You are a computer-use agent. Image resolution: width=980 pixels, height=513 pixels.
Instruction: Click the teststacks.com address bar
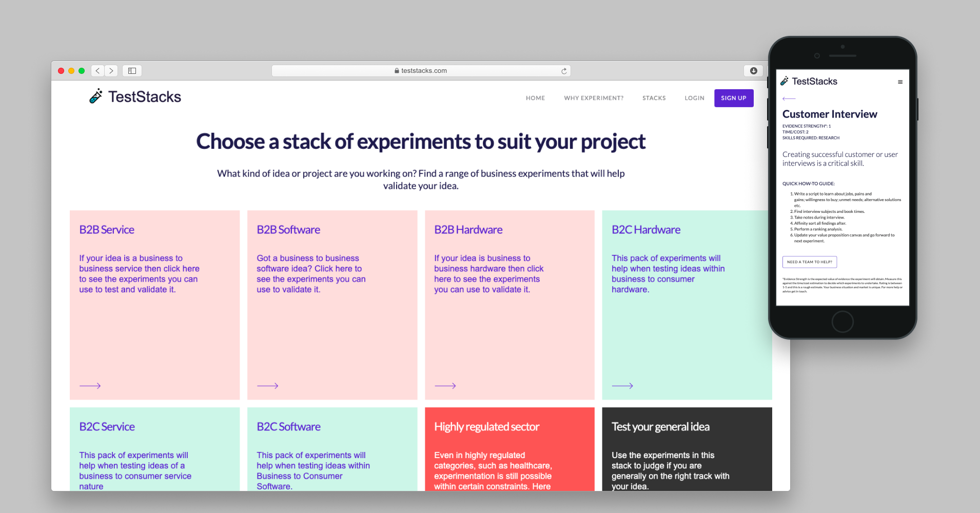pos(421,71)
